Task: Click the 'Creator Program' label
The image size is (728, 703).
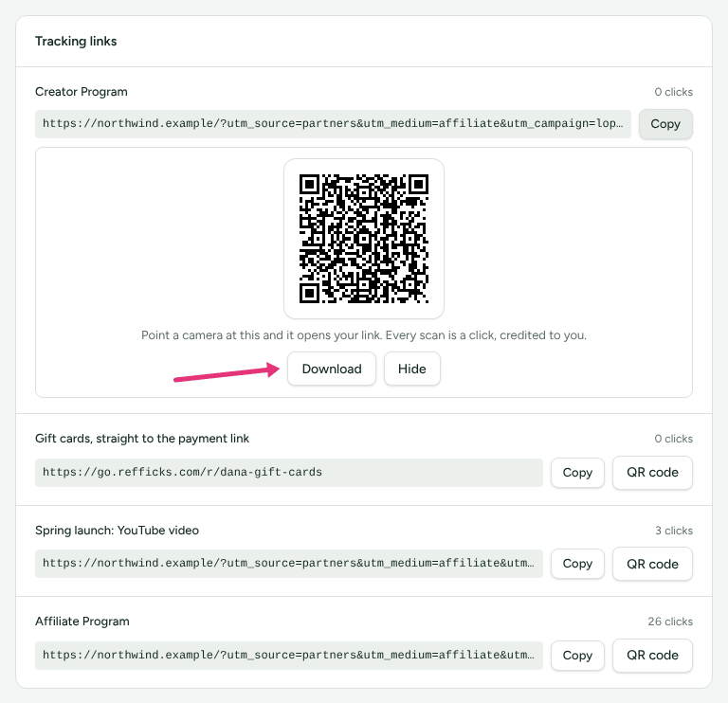Action: coord(82,92)
